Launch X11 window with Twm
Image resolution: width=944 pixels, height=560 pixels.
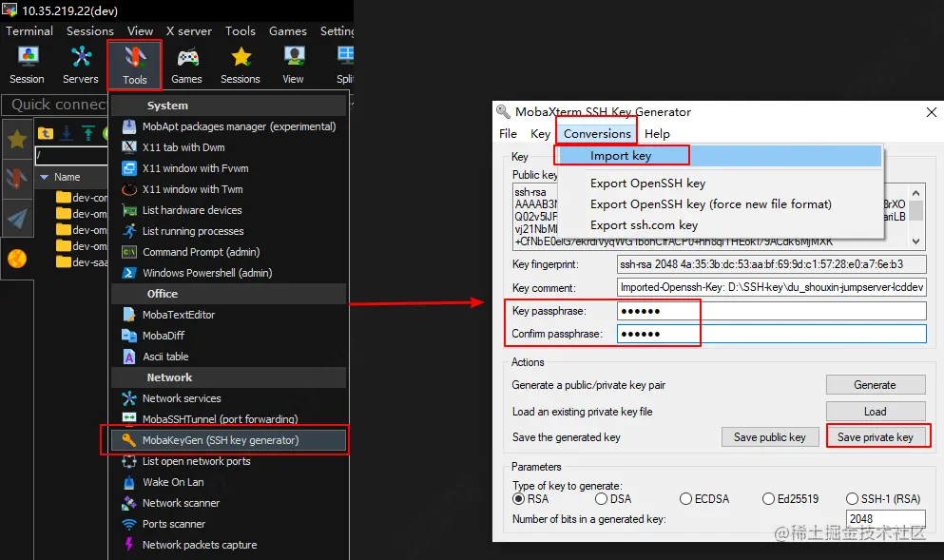229,189
